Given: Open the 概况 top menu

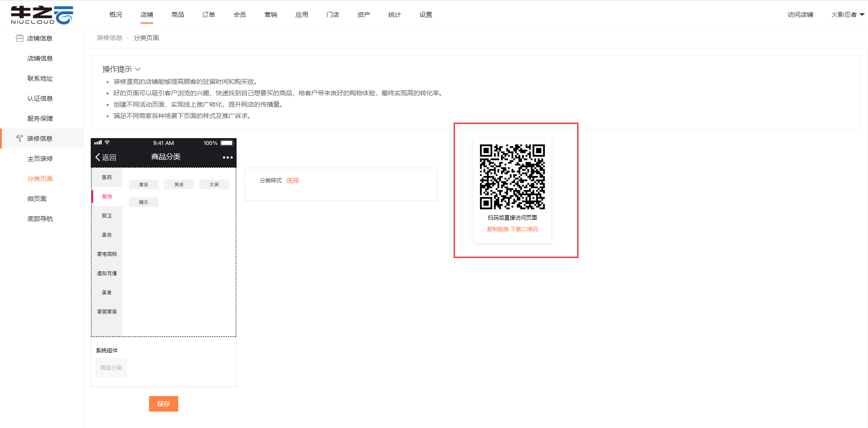Looking at the screenshot, I should pos(116,15).
